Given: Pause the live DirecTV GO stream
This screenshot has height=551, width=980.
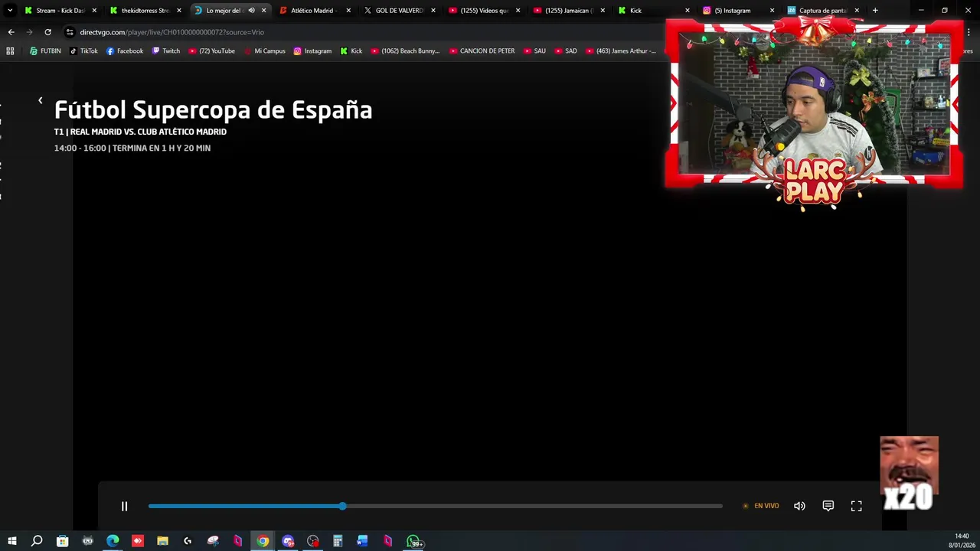Looking at the screenshot, I should pos(124,506).
